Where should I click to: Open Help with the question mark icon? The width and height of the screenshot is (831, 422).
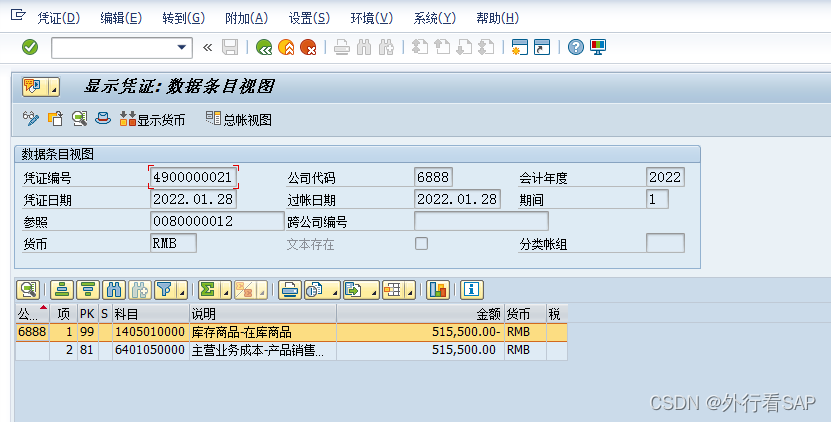[x=576, y=47]
